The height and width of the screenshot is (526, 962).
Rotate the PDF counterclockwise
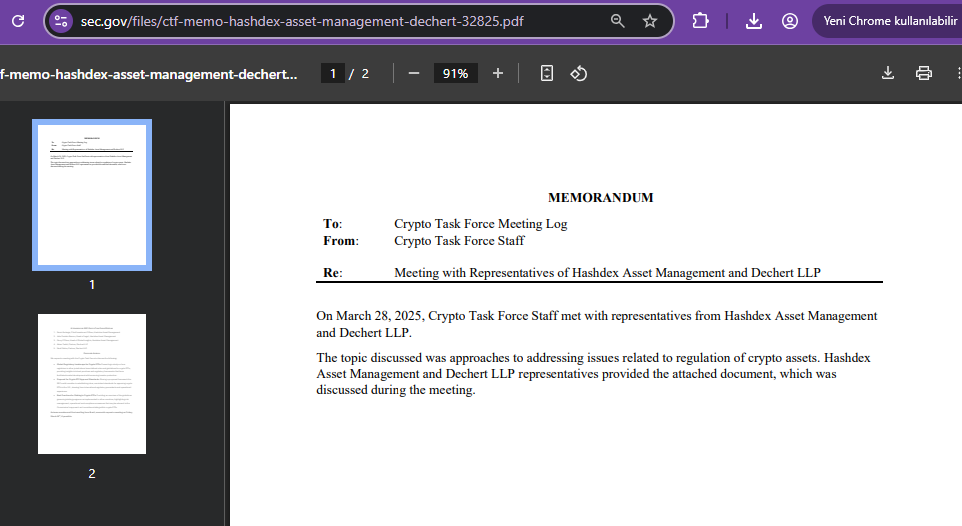click(579, 74)
